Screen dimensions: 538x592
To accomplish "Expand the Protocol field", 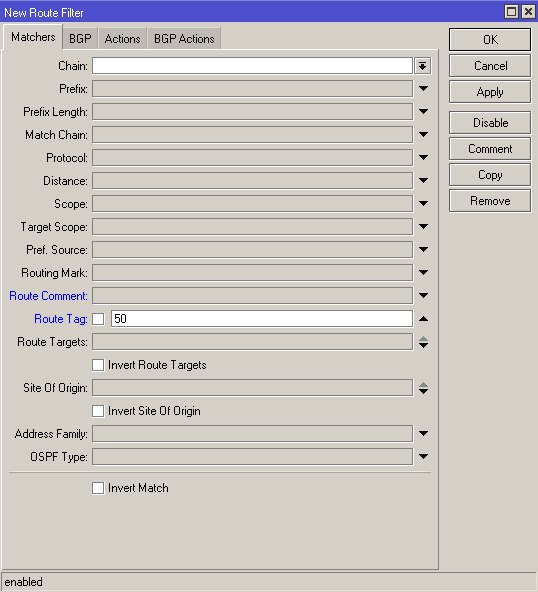I will (423, 158).
